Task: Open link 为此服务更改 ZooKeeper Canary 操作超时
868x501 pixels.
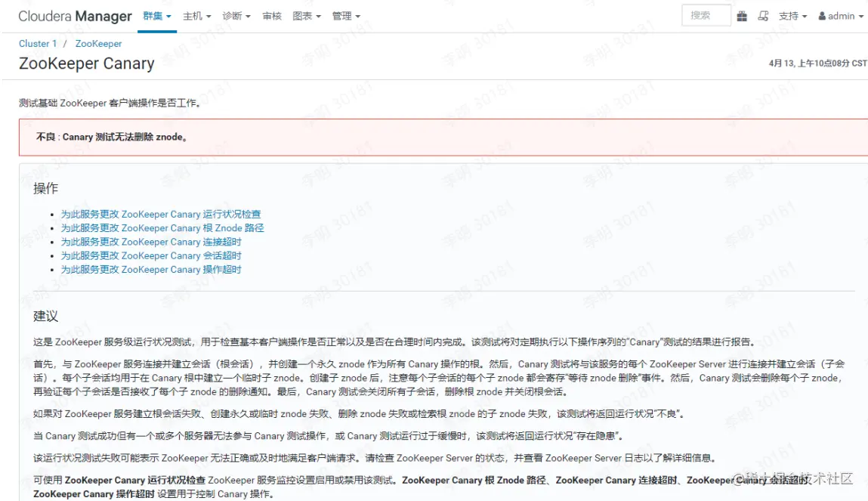Action: [151, 269]
